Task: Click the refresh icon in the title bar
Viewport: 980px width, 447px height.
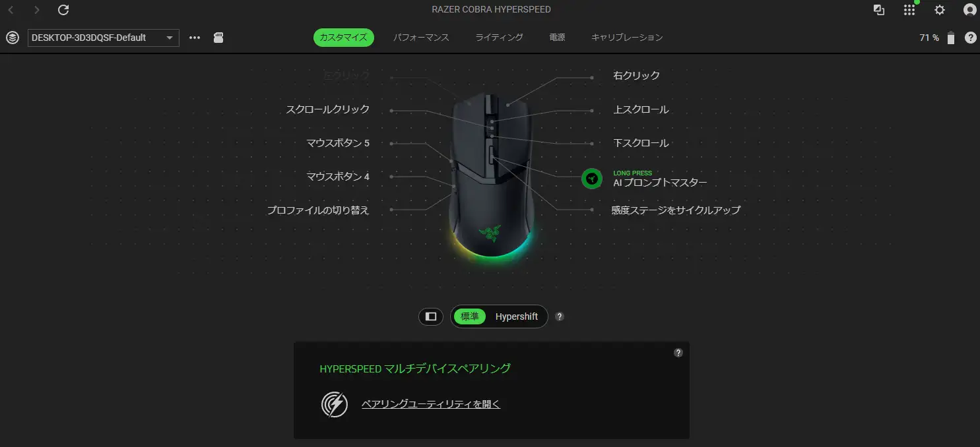Action: tap(63, 10)
